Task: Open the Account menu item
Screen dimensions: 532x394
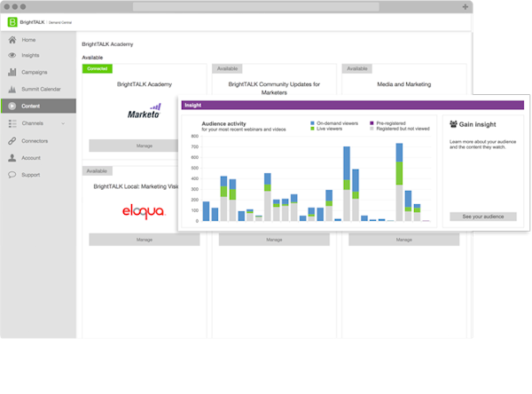Action: (x=31, y=158)
